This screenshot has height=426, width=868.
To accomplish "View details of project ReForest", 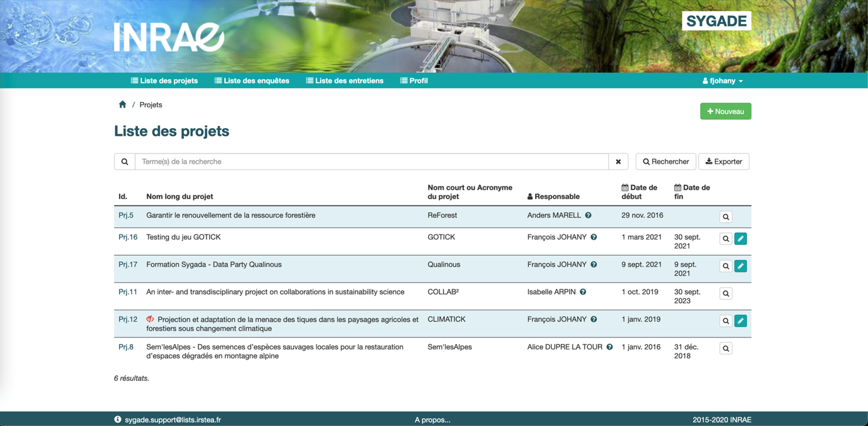I will tap(725, 217).
